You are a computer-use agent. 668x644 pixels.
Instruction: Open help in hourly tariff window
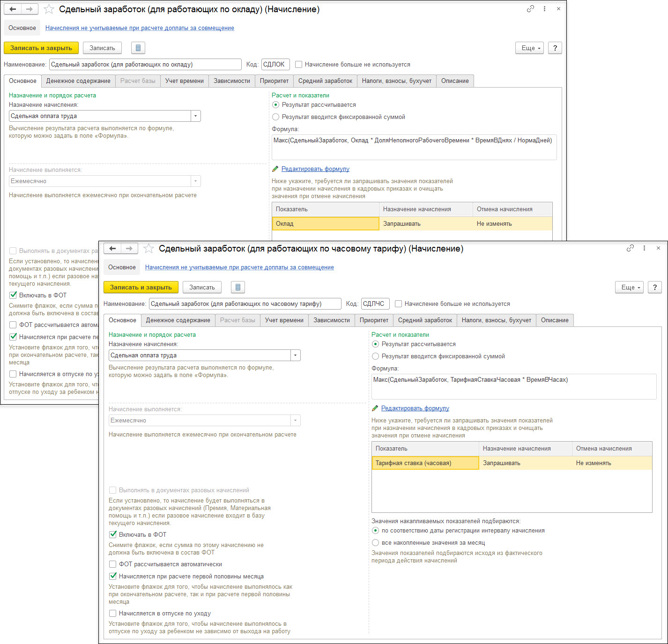click(655, 287)
